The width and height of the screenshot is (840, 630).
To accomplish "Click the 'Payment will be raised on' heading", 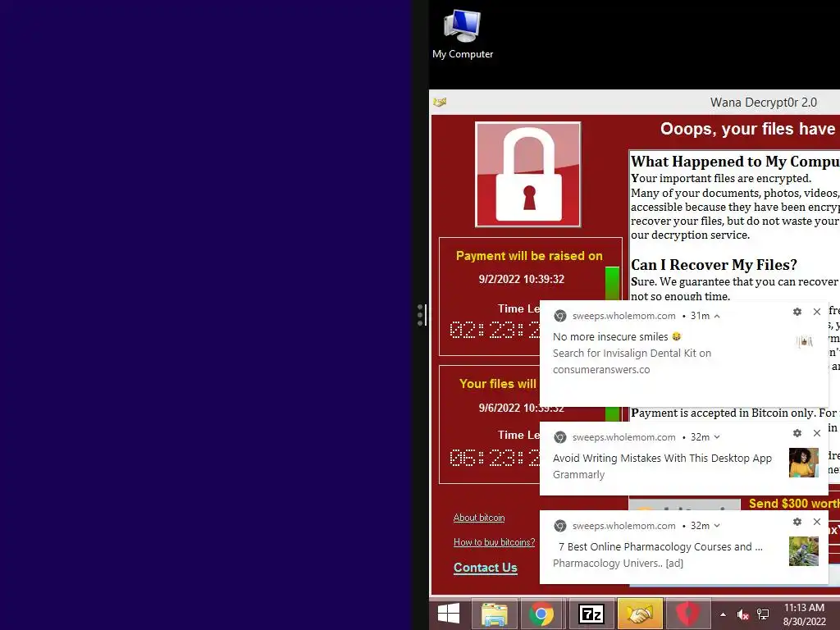I will tap(529, 256).
